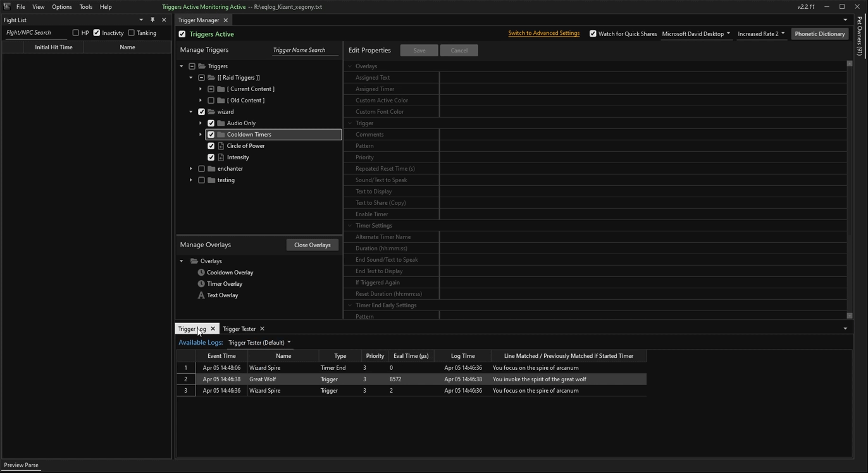Collapse the Raid Triggers node

click(x=191, y=77)
